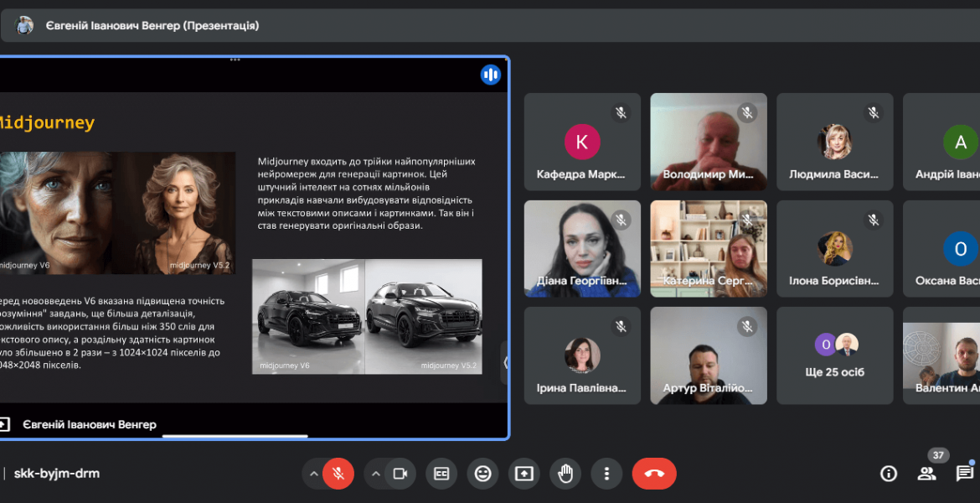Screen dimensions: 980x503
Task: Open the in-call chat panel
Action: [965, 474]
